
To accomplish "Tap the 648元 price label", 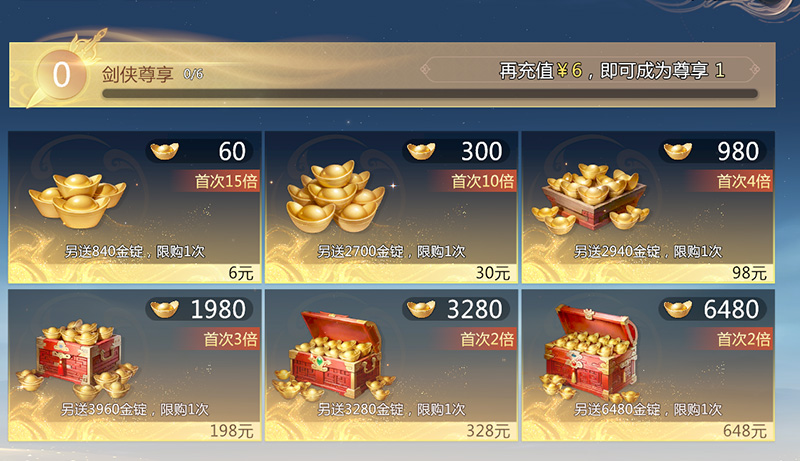I will [x=745, y=431].
